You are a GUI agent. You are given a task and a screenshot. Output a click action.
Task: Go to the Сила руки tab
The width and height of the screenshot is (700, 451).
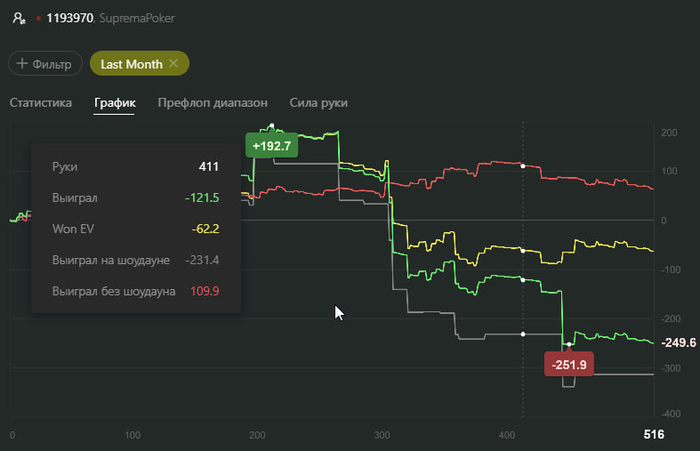[x=318, y=102]
